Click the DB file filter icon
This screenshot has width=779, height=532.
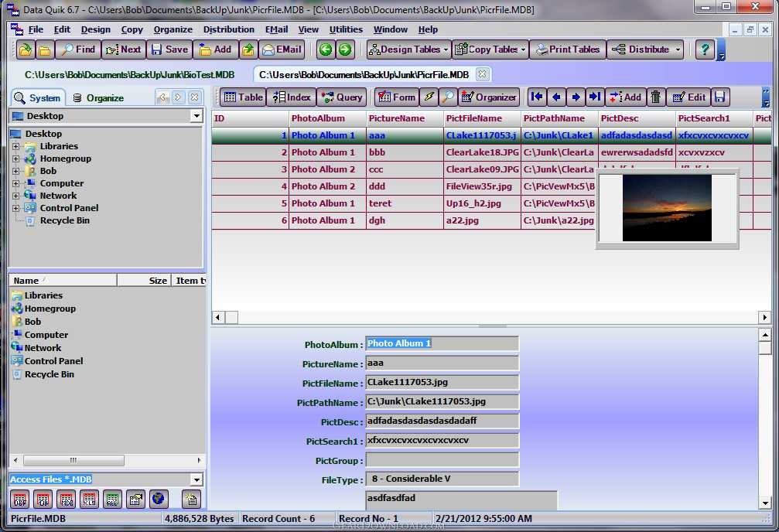43,500
